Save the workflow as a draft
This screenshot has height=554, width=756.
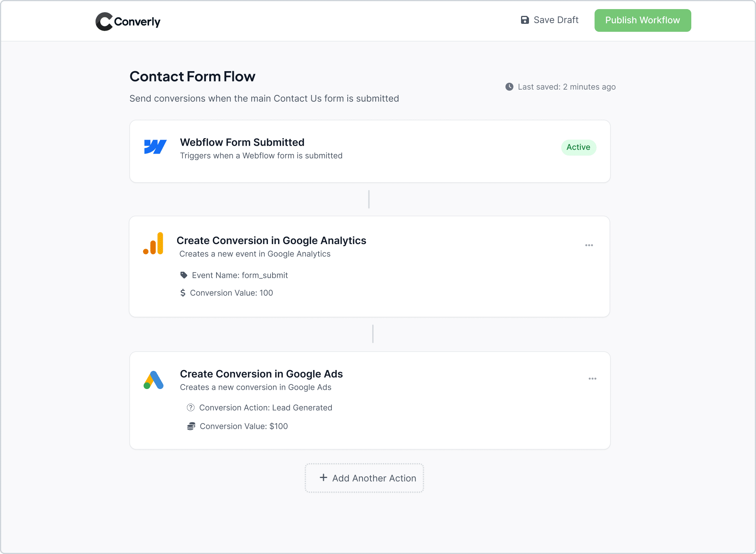click(549, 20)
